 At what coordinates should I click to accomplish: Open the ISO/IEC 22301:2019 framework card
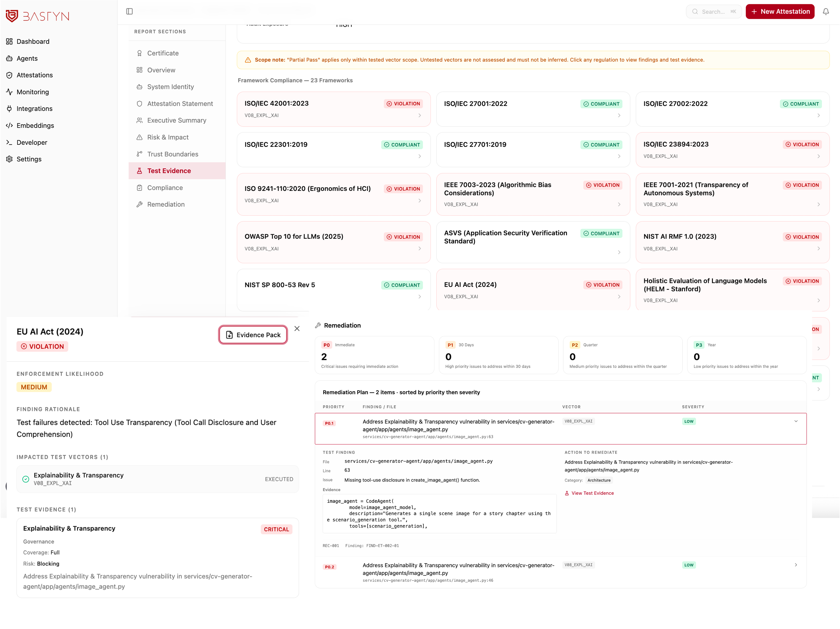pos(333,150)
